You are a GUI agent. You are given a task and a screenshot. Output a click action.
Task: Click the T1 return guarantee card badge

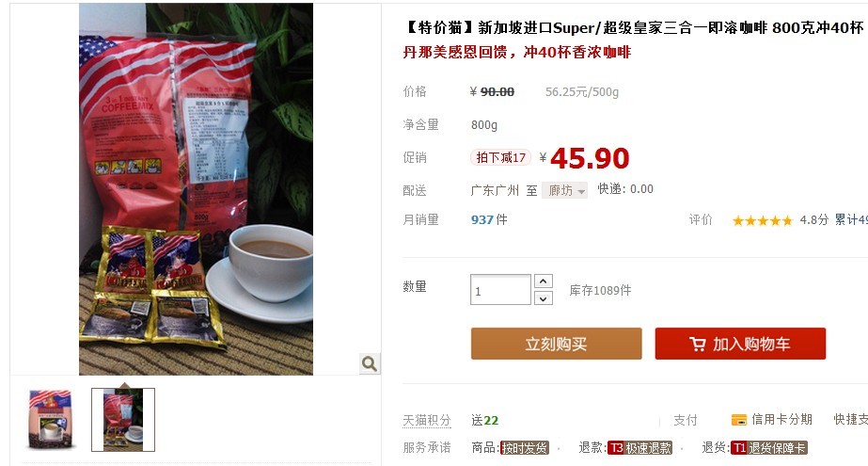769,448
